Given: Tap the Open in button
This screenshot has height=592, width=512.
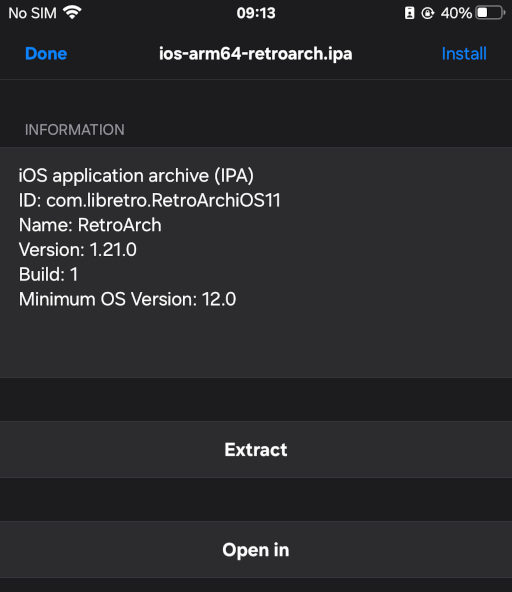Looking at the screenshot, I should 256,549.
